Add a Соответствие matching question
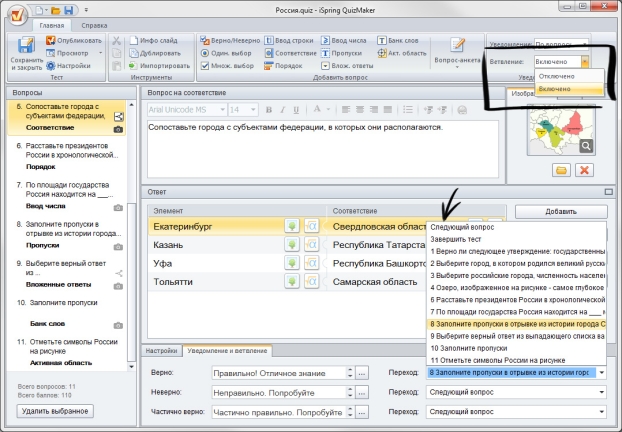Image resolution: width=622 pixels, height=432 pixels. [x=290, y=53]
